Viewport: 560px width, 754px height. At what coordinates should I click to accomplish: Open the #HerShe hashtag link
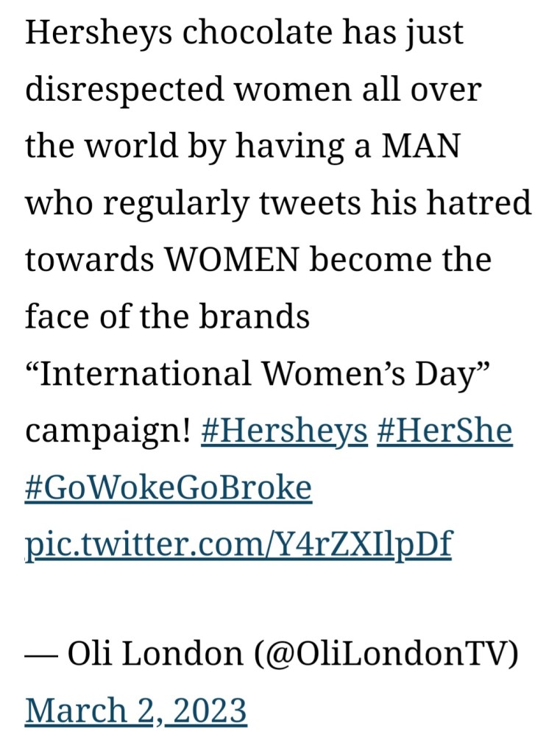click(444, 431)
